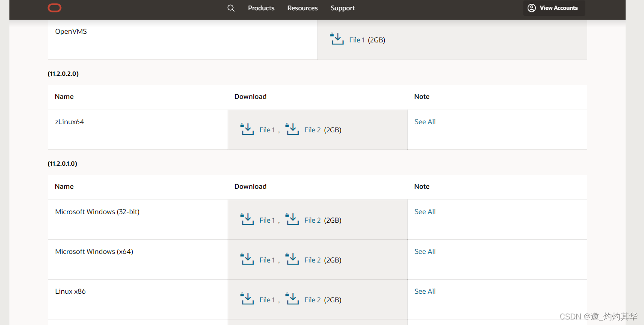This screenshot has width=644, height=325.
Task: Select Microsoft Windows (32-bit) text
Action: 97,212
